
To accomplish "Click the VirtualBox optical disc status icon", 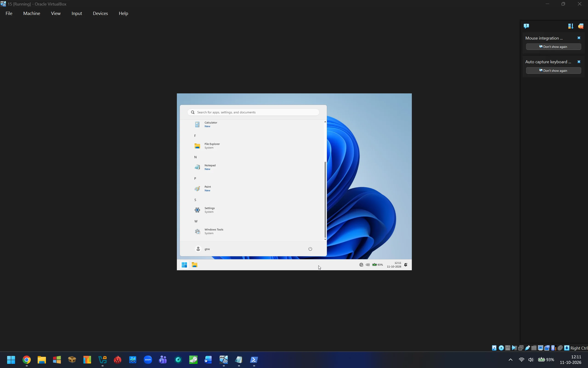I will point(501,348).
